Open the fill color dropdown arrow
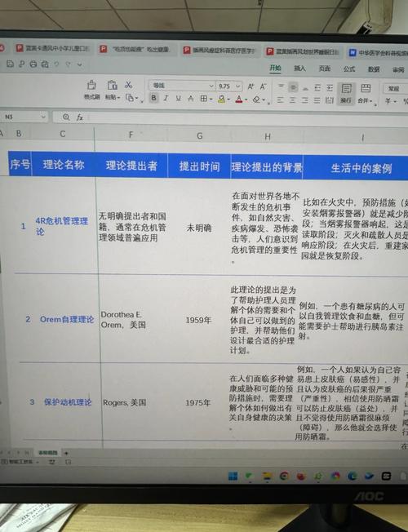This screenshot has height=532, width=408. point(228,100)
